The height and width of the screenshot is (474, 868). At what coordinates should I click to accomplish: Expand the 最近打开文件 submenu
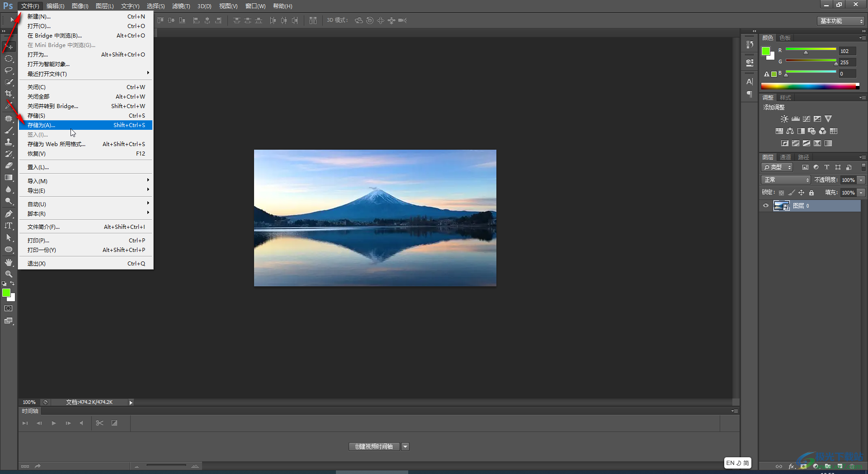pos(86,74)
